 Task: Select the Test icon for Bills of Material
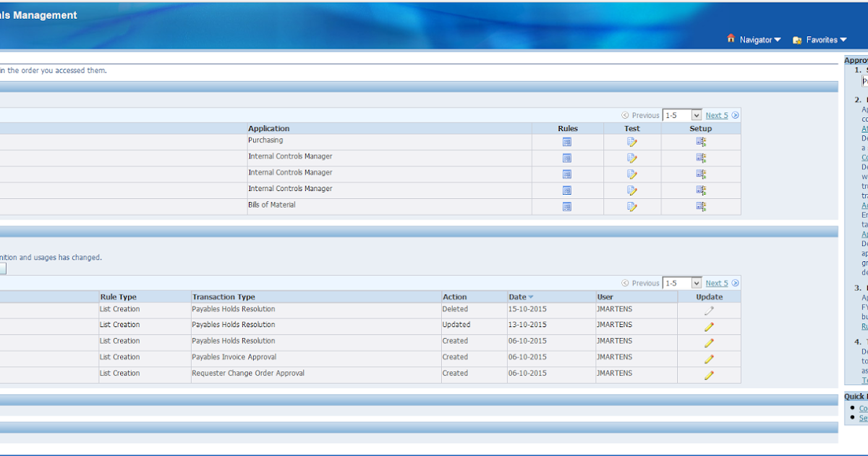pyautogui.click(x=632, y=206)
